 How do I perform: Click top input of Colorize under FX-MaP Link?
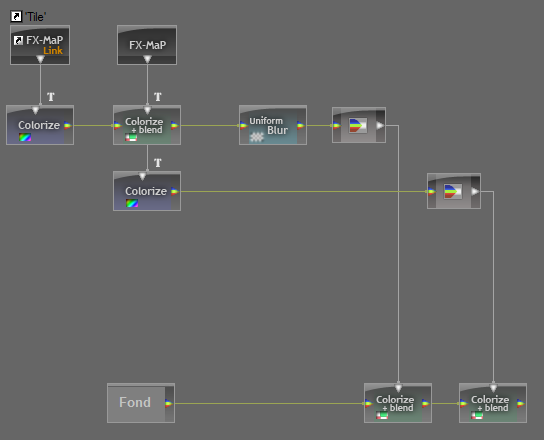click(35, 110)
